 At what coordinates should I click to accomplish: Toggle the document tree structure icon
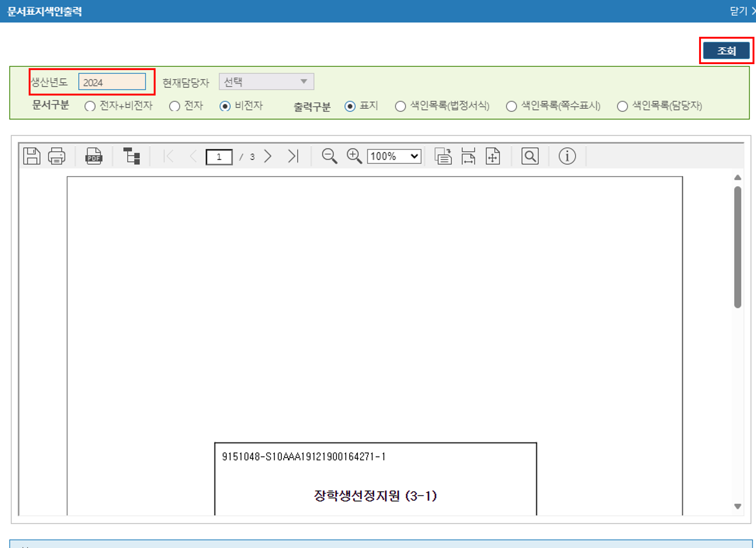[x=132, y=156]
